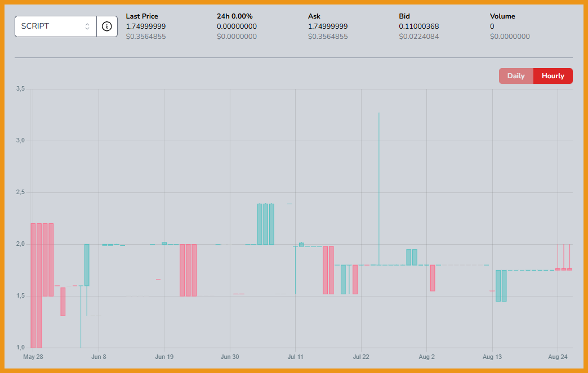The width and height of the screenshot is (588, 373).
Task: Select the Ask label
Action: coord(314,16)
